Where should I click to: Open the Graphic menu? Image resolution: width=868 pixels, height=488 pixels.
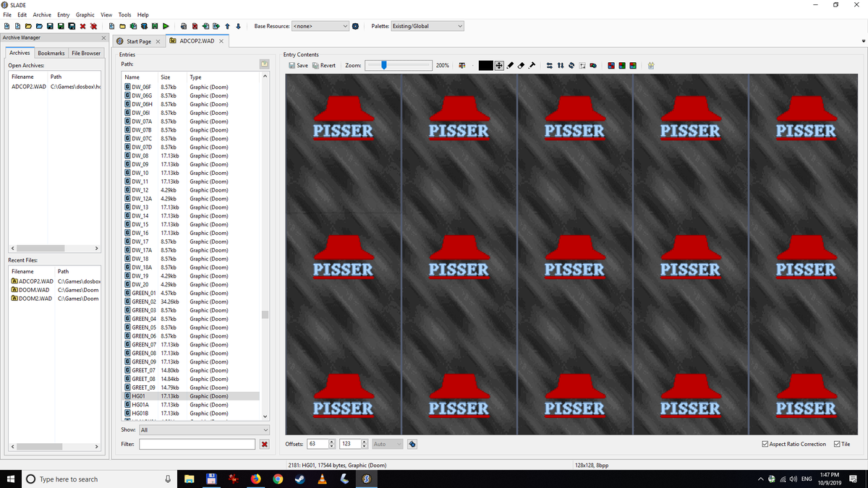[85, 14]
